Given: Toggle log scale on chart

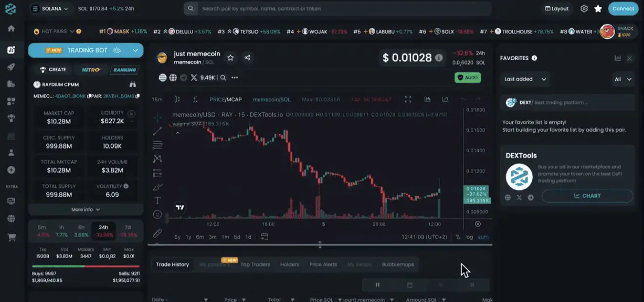Looking at the screenshot, I should (x=469, y=237).
